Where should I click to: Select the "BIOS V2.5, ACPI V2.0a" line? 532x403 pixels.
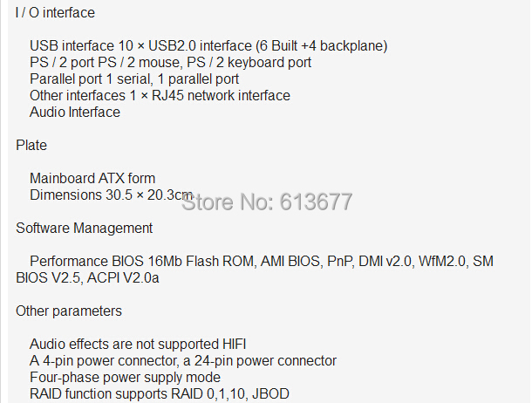coord(87,278)
